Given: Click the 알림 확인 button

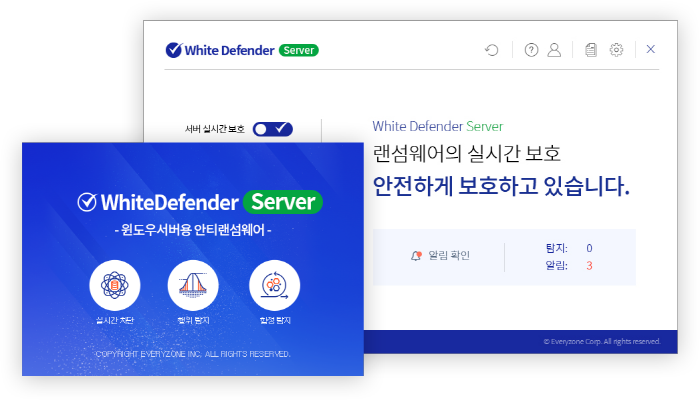Looking at the screenshot, I should point(440,255).
